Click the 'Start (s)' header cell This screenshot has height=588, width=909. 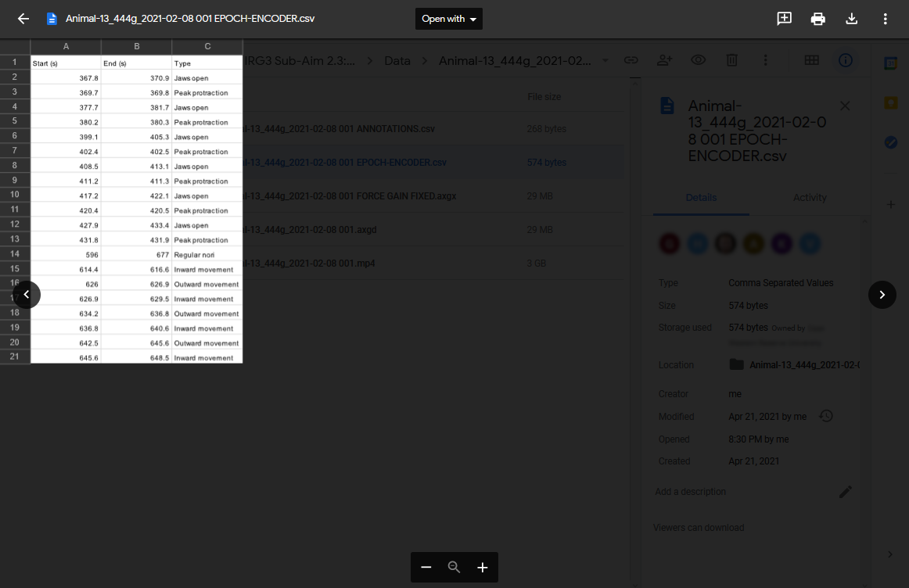click(66, 63)
